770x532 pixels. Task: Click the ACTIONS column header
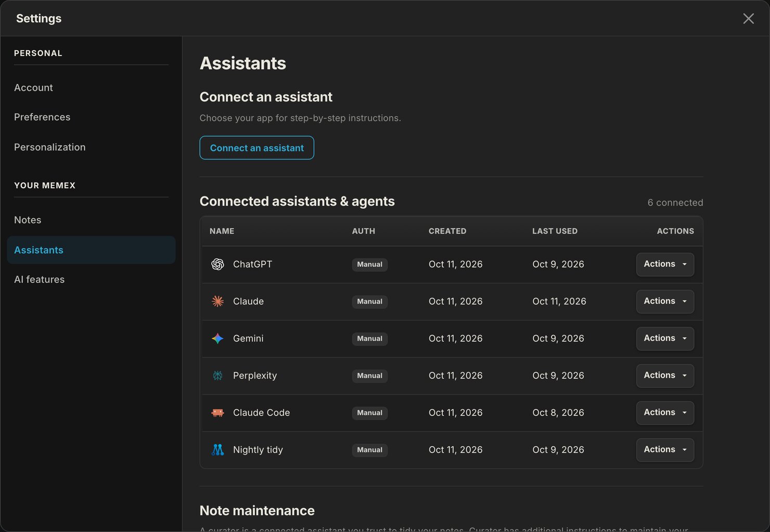[675, 231]
